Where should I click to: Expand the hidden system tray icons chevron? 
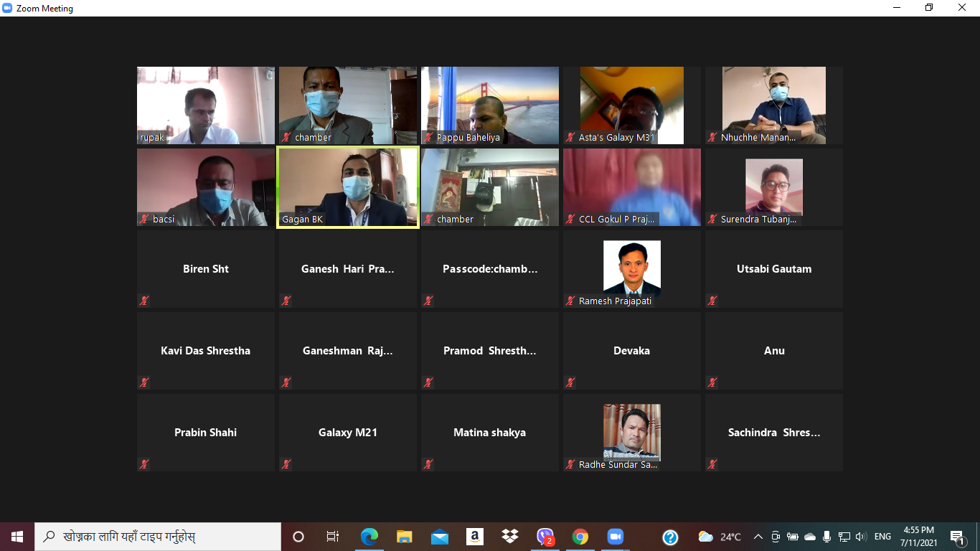(x=758, y=537)
